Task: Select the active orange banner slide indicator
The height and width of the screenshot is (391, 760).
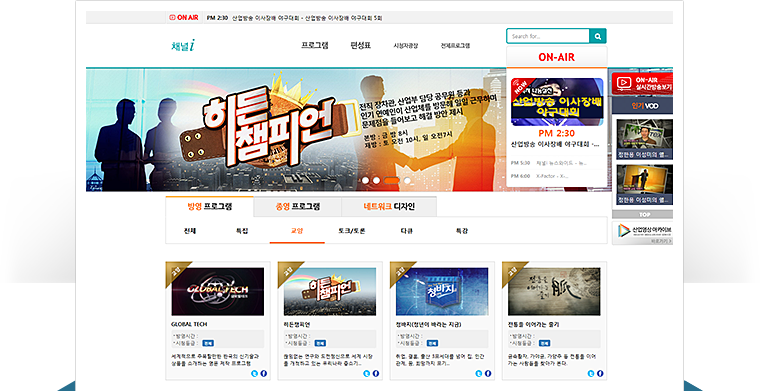Action: 392,180
